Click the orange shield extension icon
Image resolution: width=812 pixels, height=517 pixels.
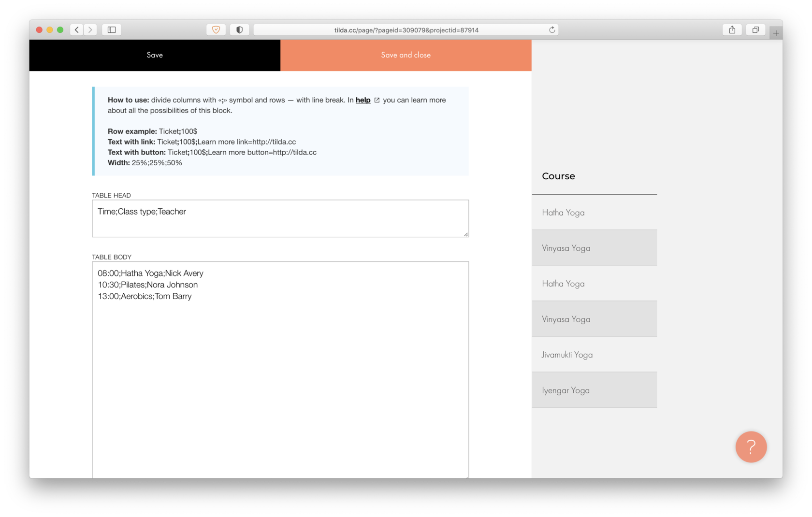tap(216, 30)
